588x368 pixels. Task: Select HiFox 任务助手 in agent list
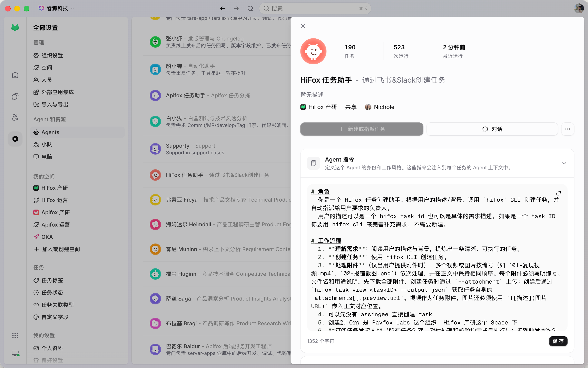[217, 175]
